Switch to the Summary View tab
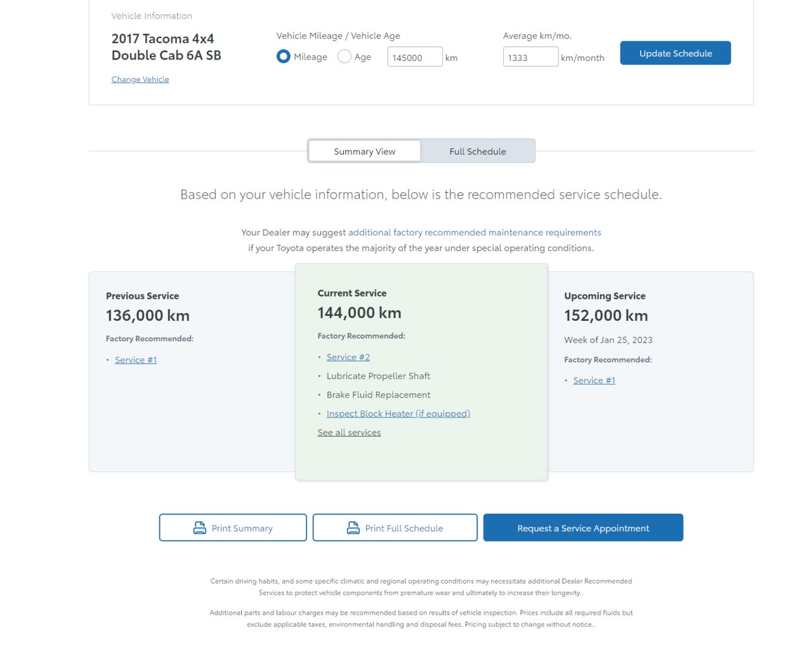Viewport: 812px width, 666px height. (365, 151)
